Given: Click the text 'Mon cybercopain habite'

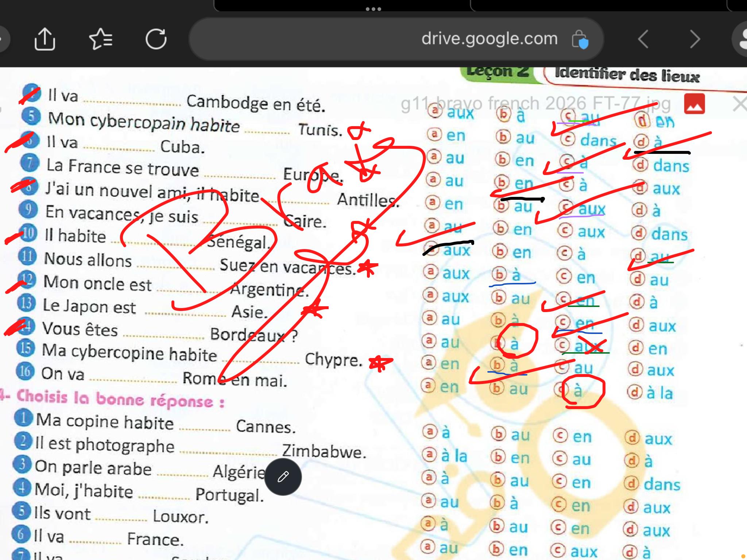Looking at the screenshot, I should coord(144,122).
